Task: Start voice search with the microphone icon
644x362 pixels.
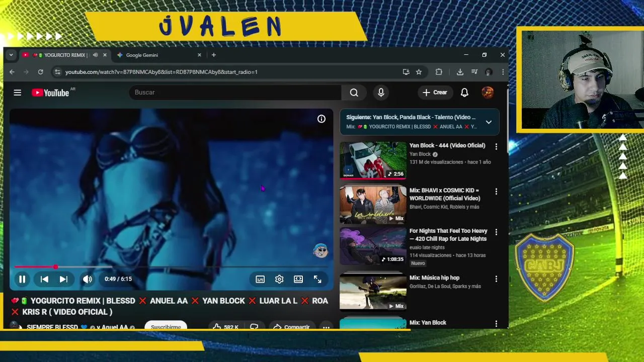Action: click(381, 93)
